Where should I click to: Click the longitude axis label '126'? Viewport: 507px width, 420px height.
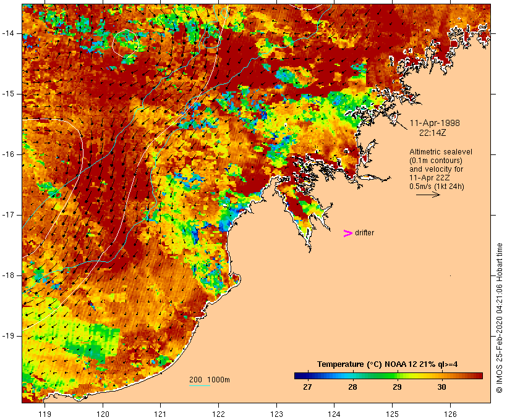(x=450, y=414)
